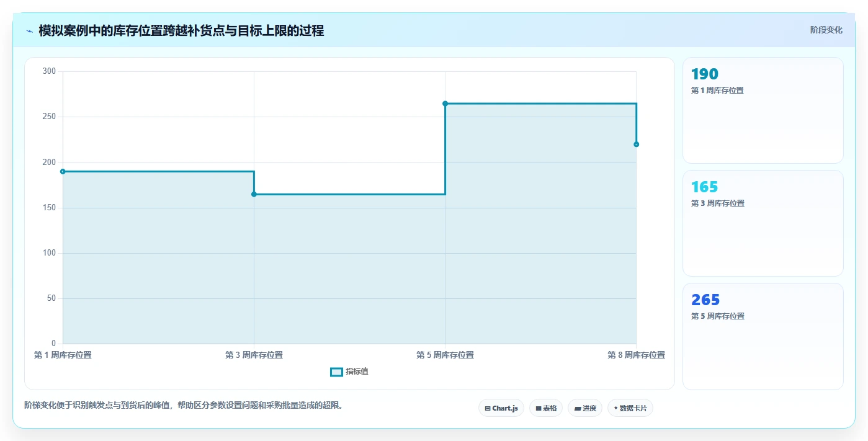The width and height of the screenshot is (868, 441).
Task: Click the data point at 第 8 周库存位置
Action: pyautogui.click(x=636, y=145)
